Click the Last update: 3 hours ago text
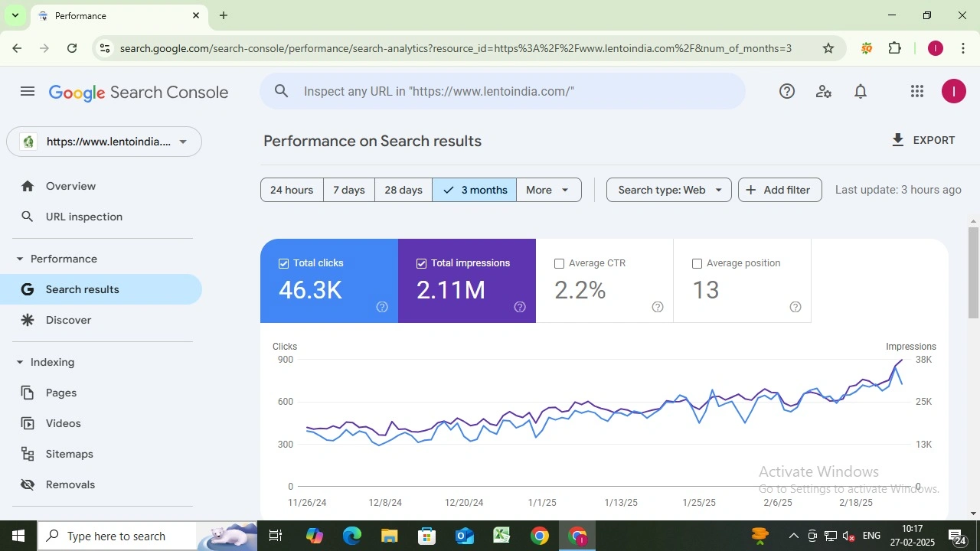The height and width of the screenshot is (551, 980). tap(898, 190)
